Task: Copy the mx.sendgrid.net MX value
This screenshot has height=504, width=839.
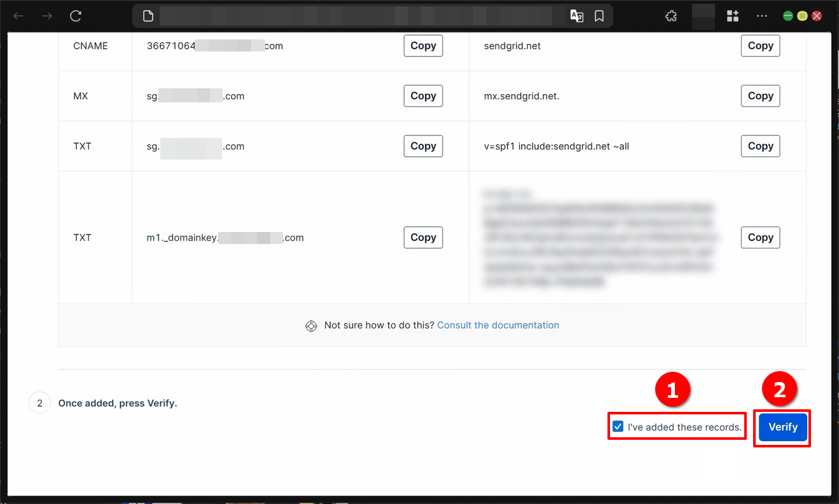Action: coord(759,95)
